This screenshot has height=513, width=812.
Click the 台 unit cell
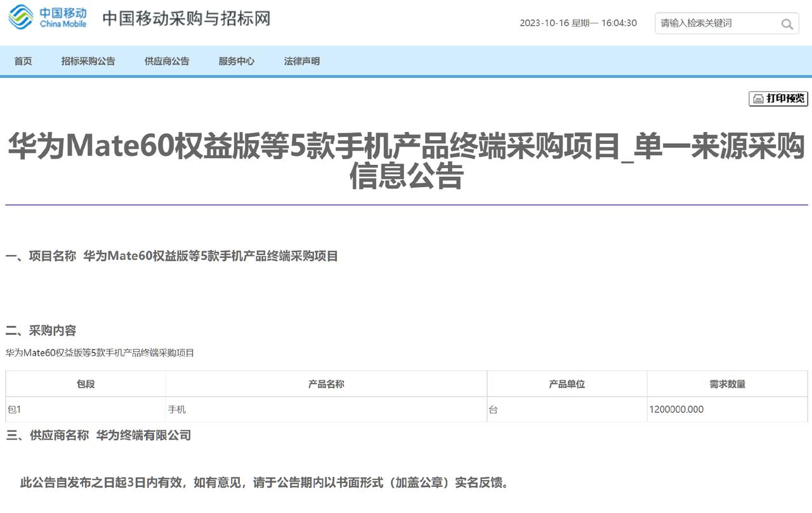(x=567, y=410)
